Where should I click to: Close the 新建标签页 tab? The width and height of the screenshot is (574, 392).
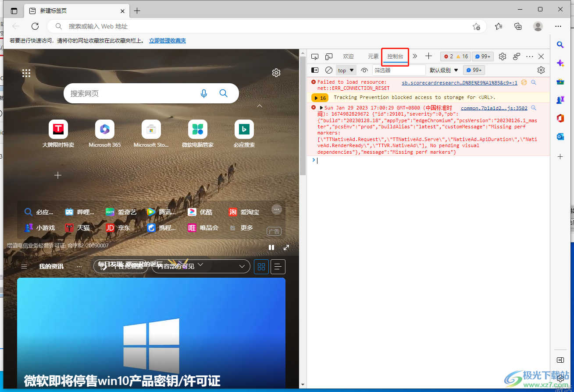(123, 11)
